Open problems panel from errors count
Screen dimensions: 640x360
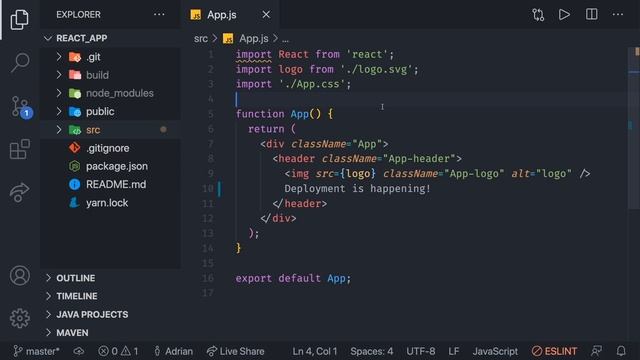tap(118, 351)
